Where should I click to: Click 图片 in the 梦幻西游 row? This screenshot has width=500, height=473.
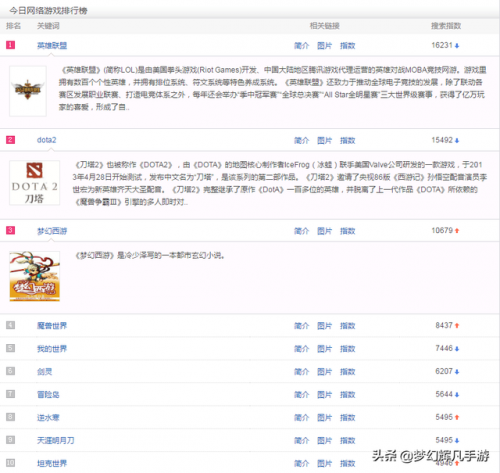point(324,231)
